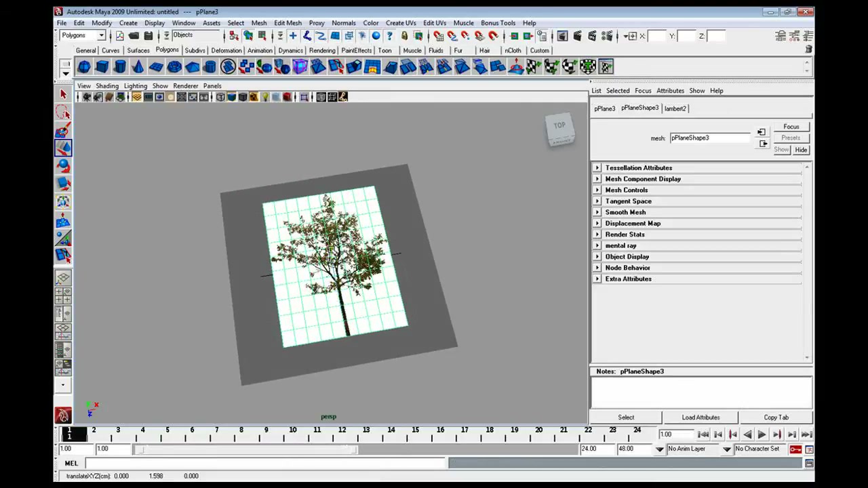Create a polygon cube from the shelf
The image size is (868, 488).
click(x=102, y=66)
